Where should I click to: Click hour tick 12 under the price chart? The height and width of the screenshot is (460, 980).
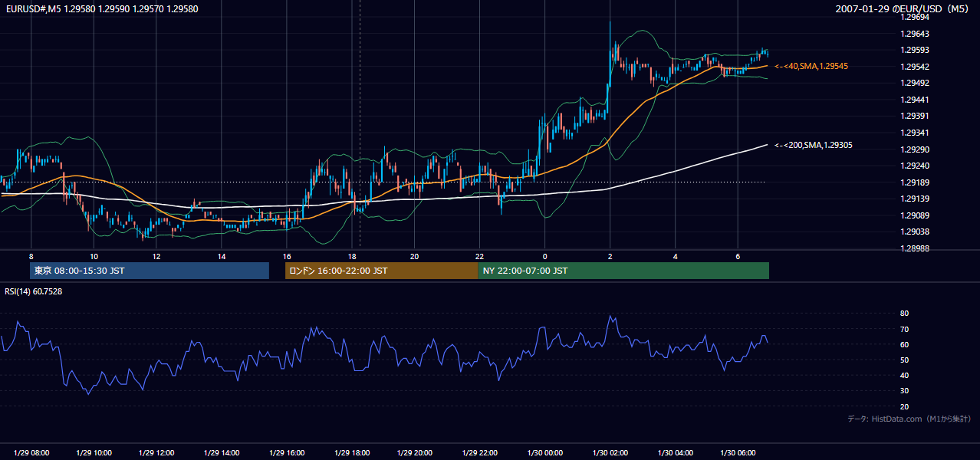[x=156, y=256]
